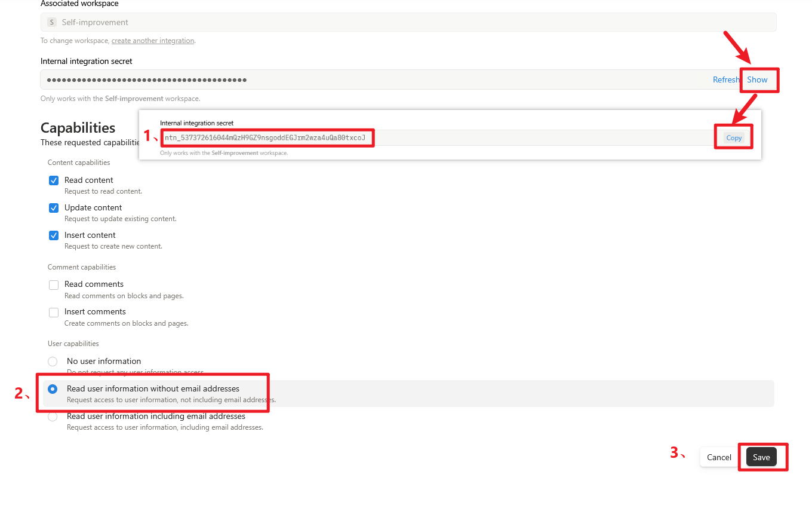Click 'Create comments on blocks and pages.' text
Viewport: 812px width, 505px height.
point(127,323)
